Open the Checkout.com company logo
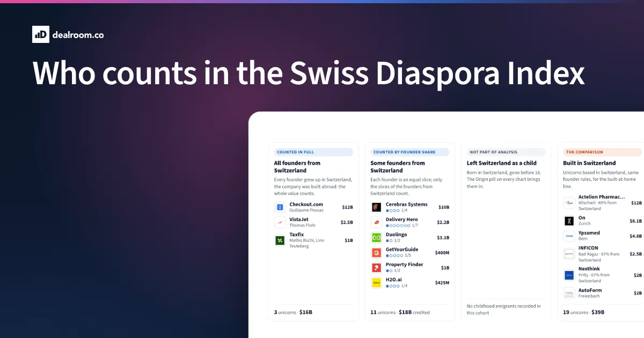The image size is (644, 338). (x=280, y=207)
